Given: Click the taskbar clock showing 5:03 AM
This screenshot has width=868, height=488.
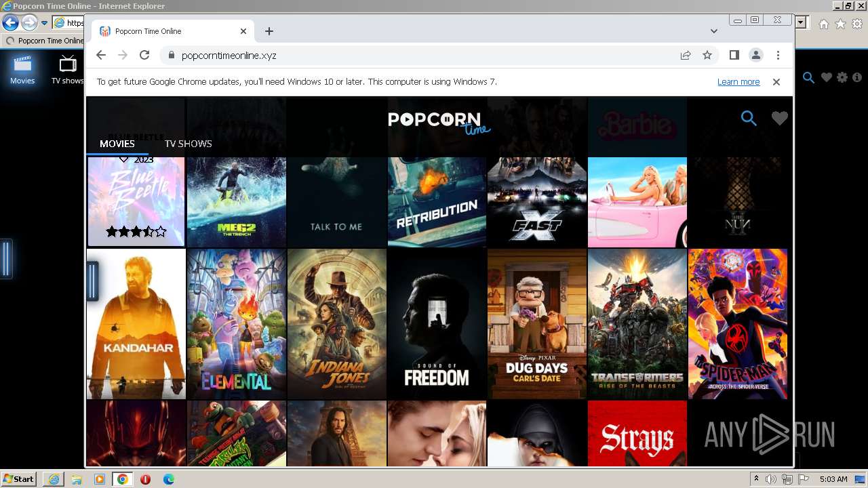Looking at the screenshot, I should 833,479.
